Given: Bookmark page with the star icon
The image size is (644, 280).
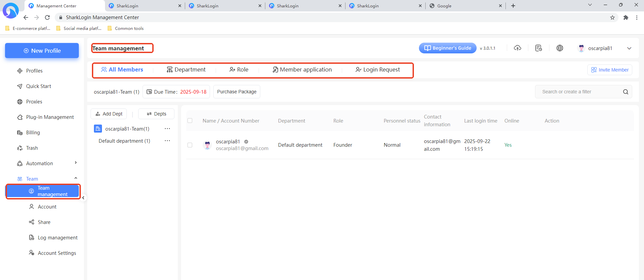Looking at the screenshot, I should [x=612, y=17].
